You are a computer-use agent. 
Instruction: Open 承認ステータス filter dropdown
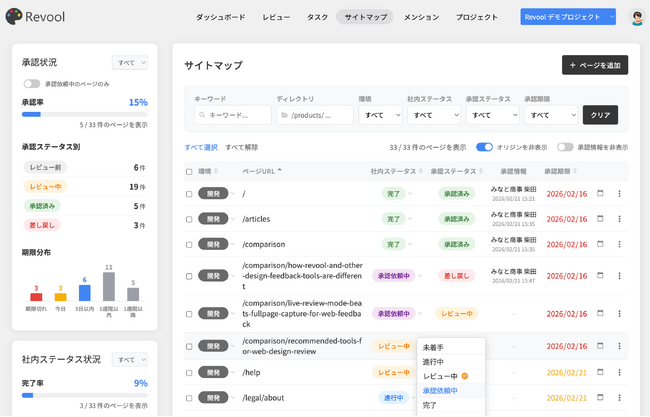tap(492, 115)
